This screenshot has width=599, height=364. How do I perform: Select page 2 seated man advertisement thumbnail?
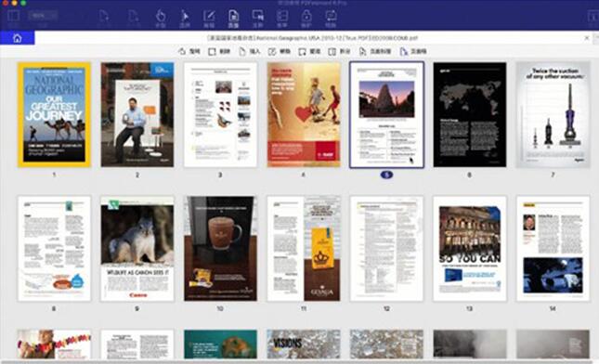(x=137, y=114)
